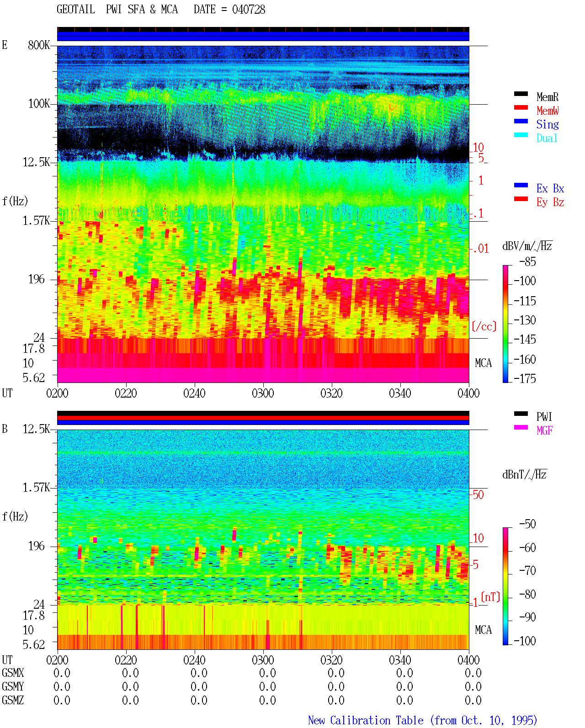This screenshot has height=728, width=585.
Task: Click the "0340" time label under the B panel
Action: click(x=400, y=660)
